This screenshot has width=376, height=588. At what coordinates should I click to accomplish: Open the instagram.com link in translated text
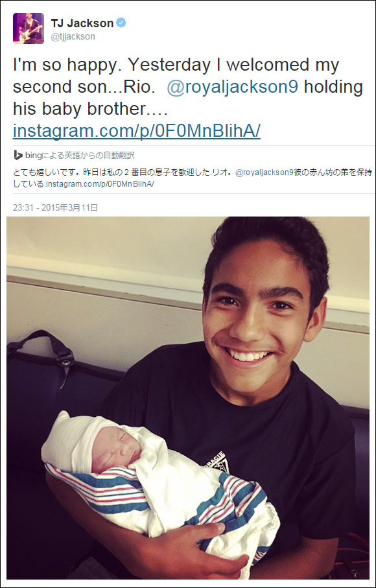pyautogui.click(x=100, y=185)
